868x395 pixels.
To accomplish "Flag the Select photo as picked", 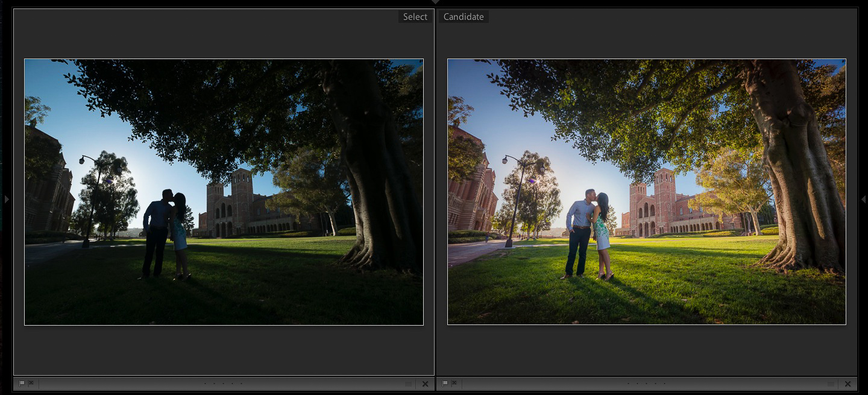I will tap(22, 384).
